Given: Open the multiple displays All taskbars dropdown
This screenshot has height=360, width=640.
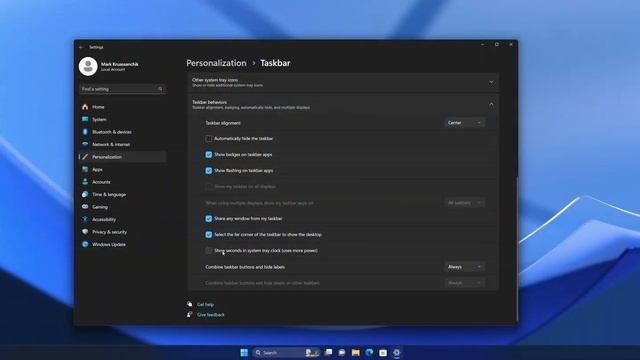Looking at the screenshot, I should pyautogui.click(x=464, y=203).
